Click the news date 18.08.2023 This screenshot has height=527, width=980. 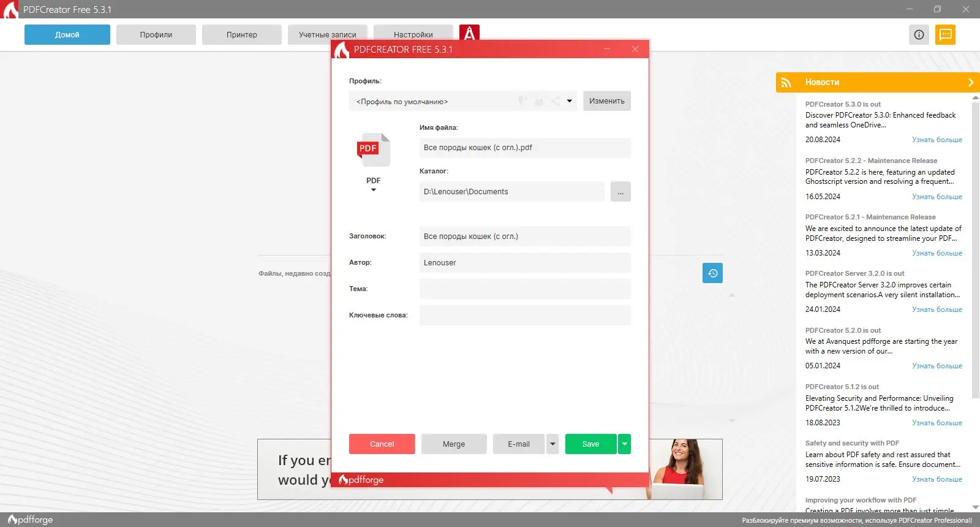[x=823, y=423]
